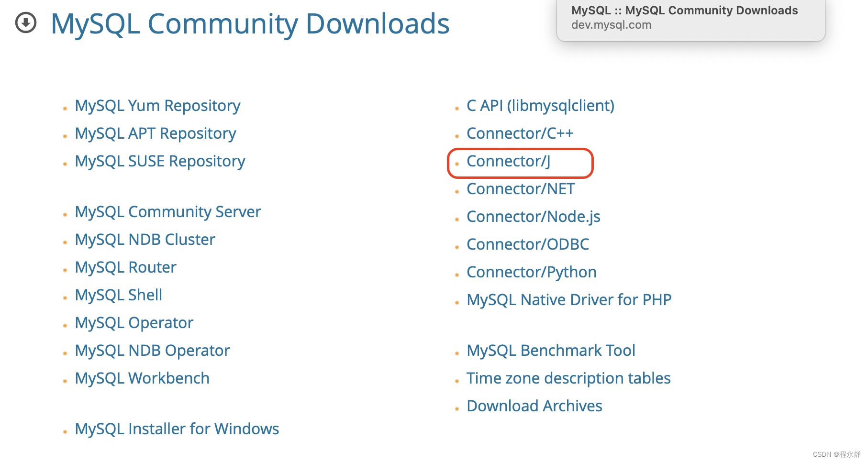Screen dimensions: 868x462
Task: Click the download arrow icon beside the heading
Action: [x=26, y=22]
